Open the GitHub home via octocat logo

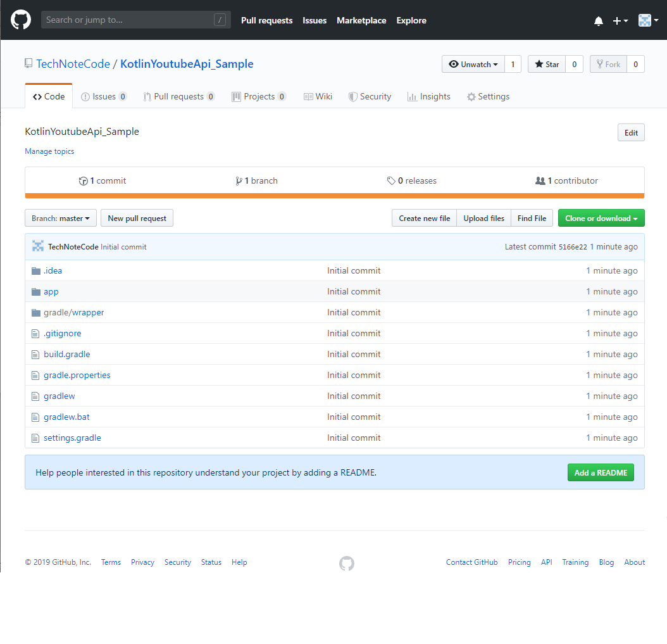[20, 20]
